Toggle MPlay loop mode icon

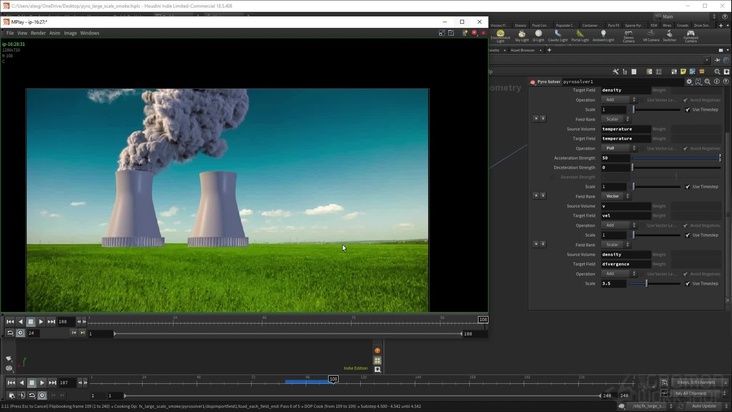pos(10,333)
